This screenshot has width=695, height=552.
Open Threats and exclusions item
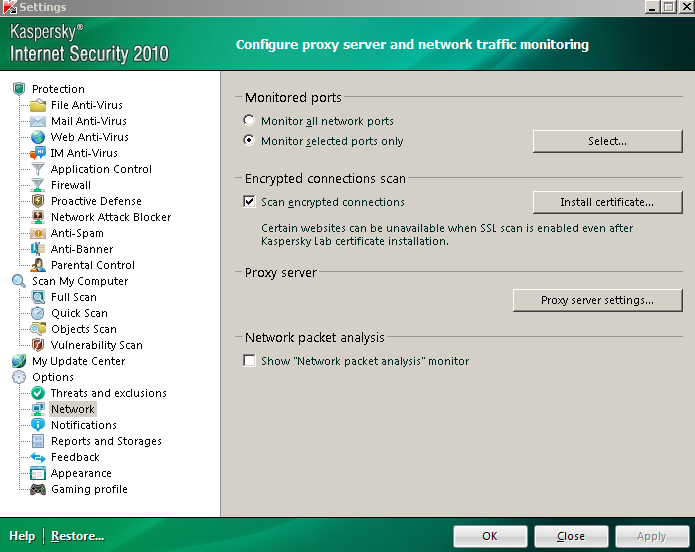coord(109,393)
